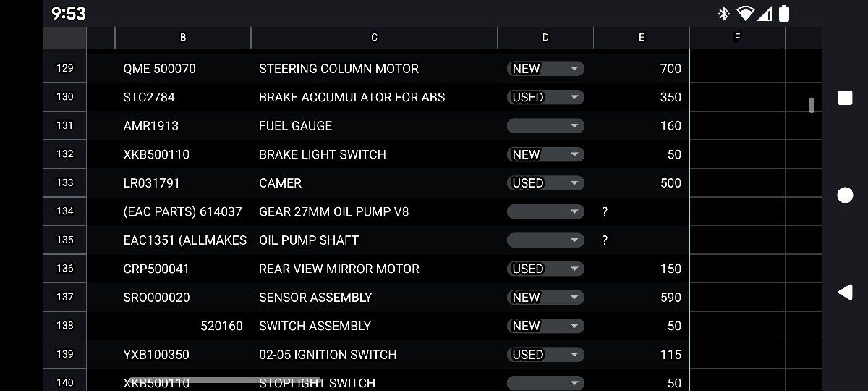The image size is (868, 391).
Task: Tap the battery status bar icon
Action: click(x=784, y=13)
